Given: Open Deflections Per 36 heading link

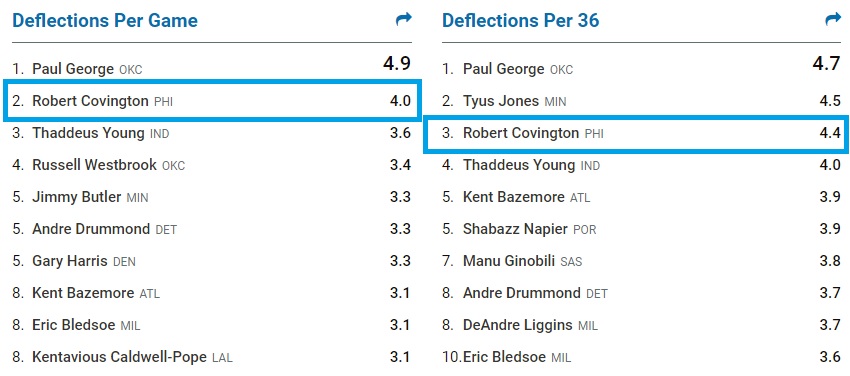Looking at the screenshot, I should [x=521, y=21].
